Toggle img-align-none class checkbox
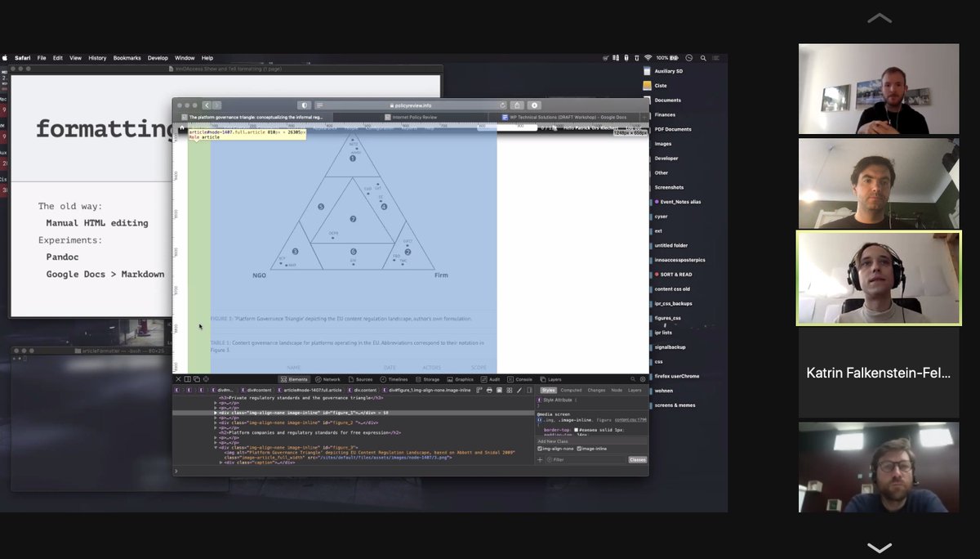Screen dimensions: 980x559 pyautogui.click(x=540, y=449)
